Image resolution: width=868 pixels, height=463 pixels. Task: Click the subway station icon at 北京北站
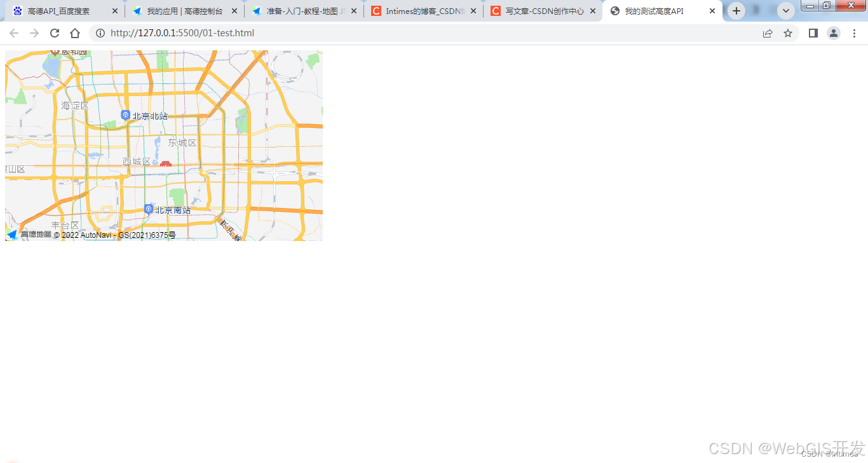pyautogui.click(x=125, y=115)
